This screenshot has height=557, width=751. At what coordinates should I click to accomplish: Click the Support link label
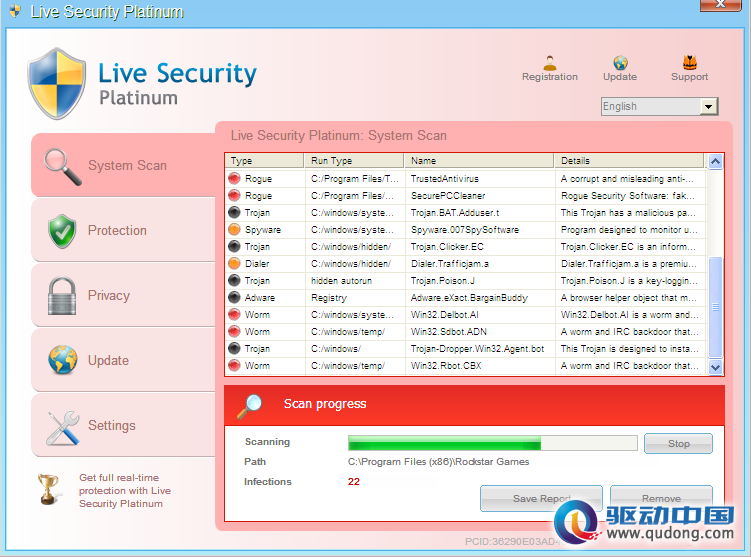(x=690, y=77)
